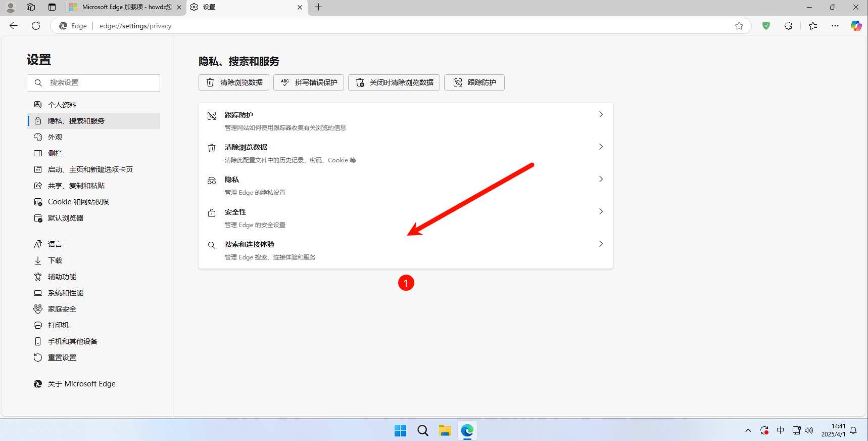Open Cookie 和网站权限 settings

pos(93,202)
